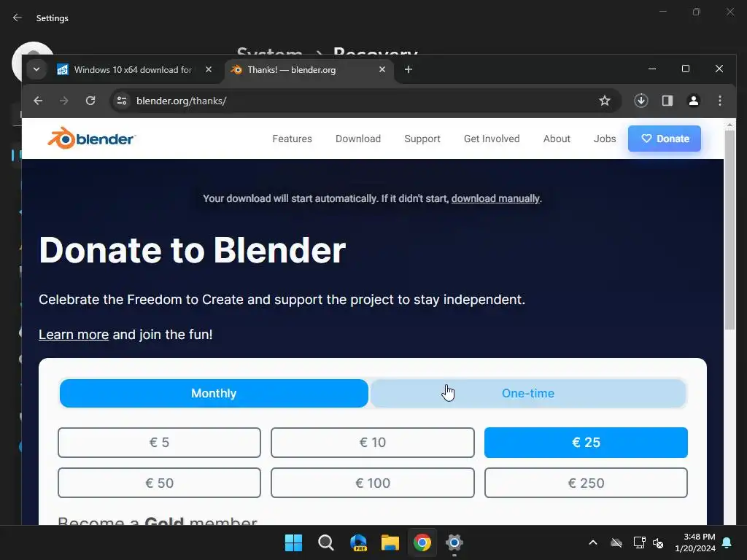Open a new tab with plus button
This screenshot has width=747, height=560.
point(409,69)
